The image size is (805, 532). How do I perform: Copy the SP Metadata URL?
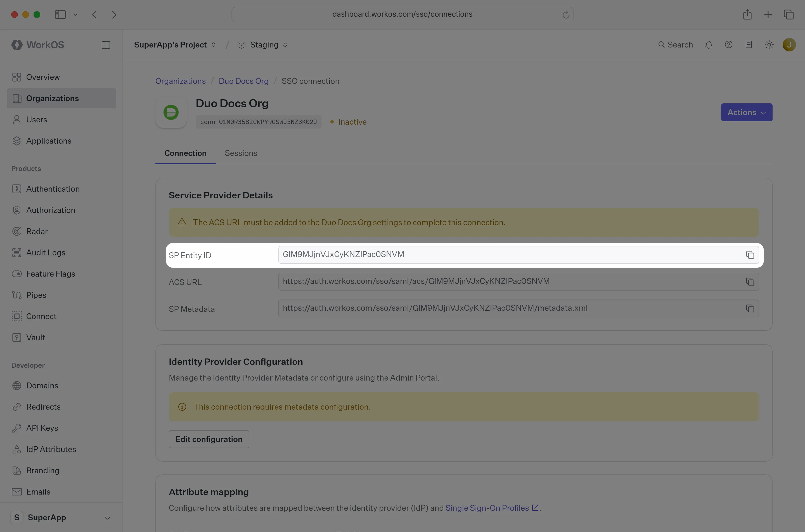point(750,308)
